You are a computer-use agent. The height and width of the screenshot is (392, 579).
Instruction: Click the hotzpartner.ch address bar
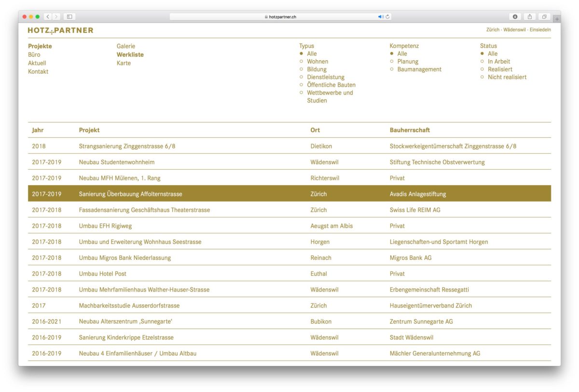point(280,17)
